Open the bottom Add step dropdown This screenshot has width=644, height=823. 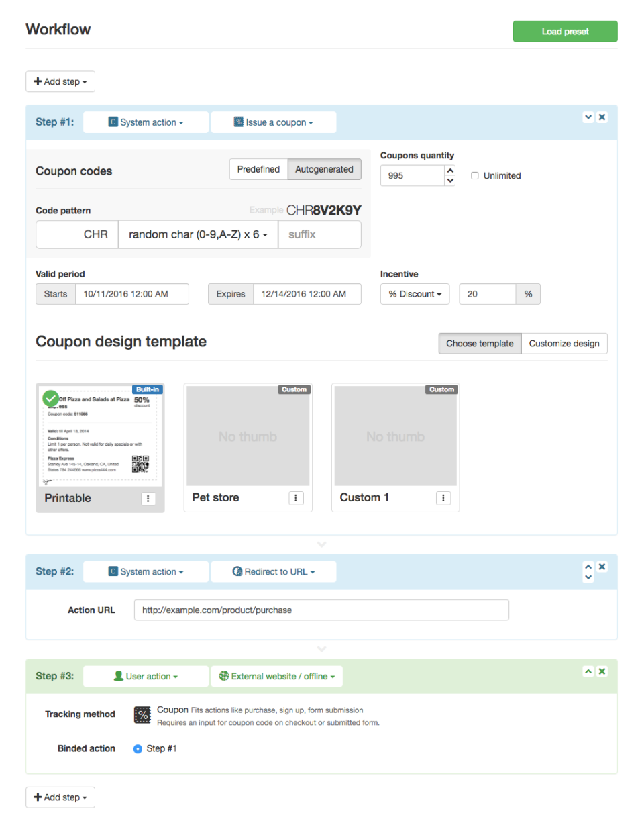coord(60,797)
